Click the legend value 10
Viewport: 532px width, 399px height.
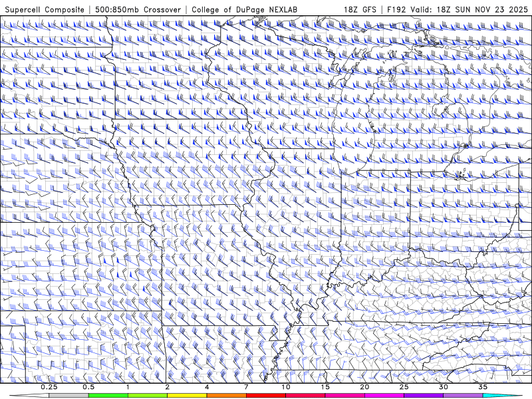pyautogui.click(x=286, y=387)
